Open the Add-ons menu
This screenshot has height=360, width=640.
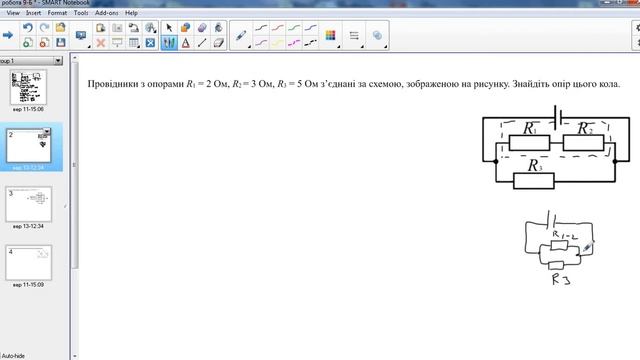click(107, 13)
